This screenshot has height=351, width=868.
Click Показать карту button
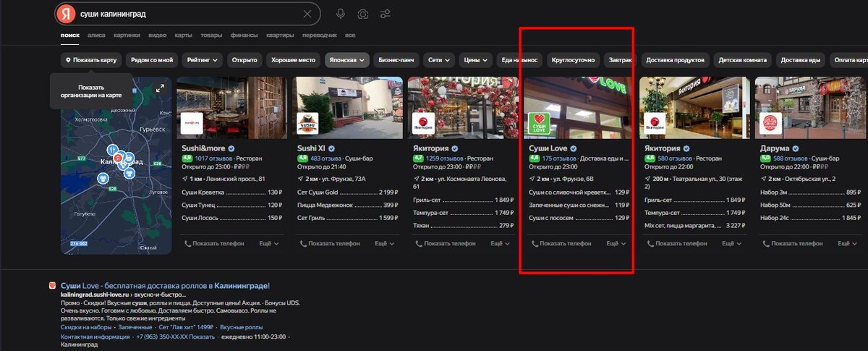tap(90, 60)
